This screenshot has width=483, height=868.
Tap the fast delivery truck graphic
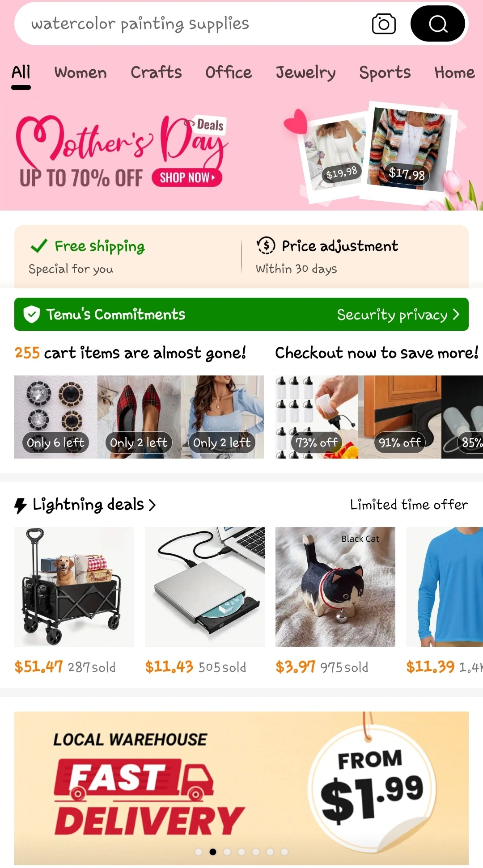133,780
